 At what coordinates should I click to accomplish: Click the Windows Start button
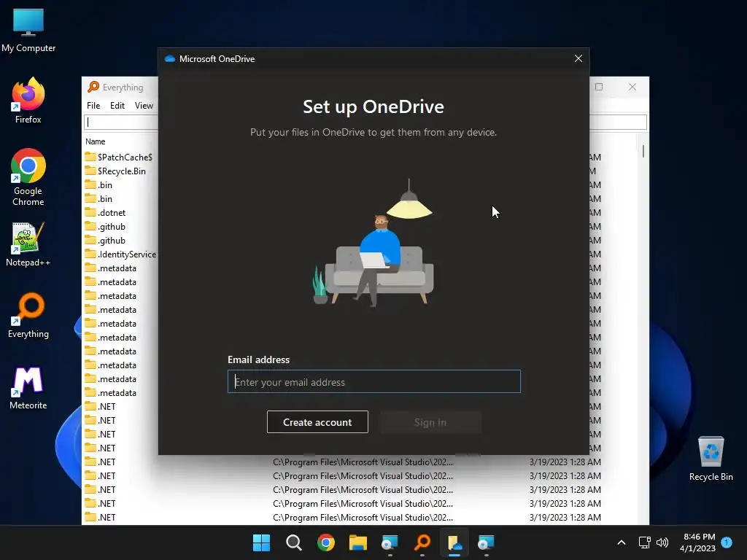[x=261, y=542]
